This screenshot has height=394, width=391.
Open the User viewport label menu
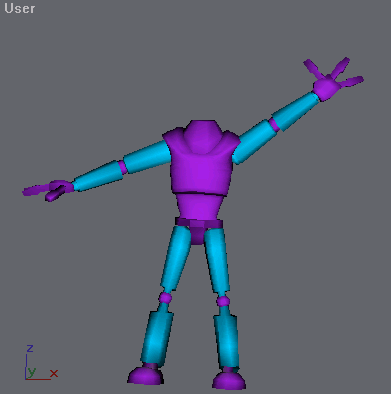pyautogui.click(x=20, y=8)
